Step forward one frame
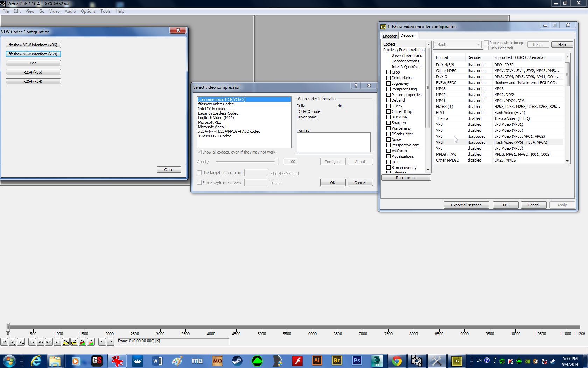 (x=49, y=342)
